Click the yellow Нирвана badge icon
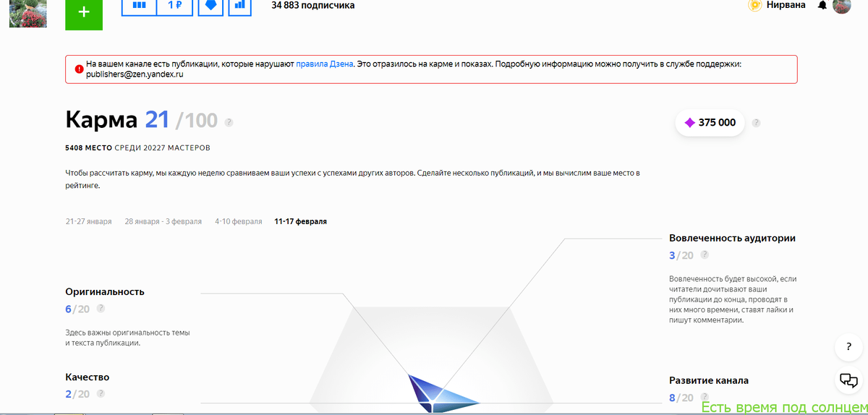 click(755, 5)
